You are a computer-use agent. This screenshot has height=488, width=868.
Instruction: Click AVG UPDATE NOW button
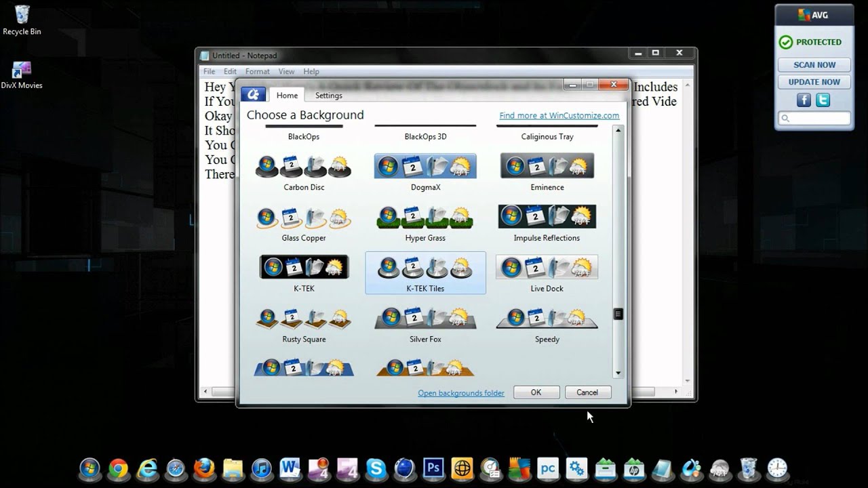coord(814,82)
